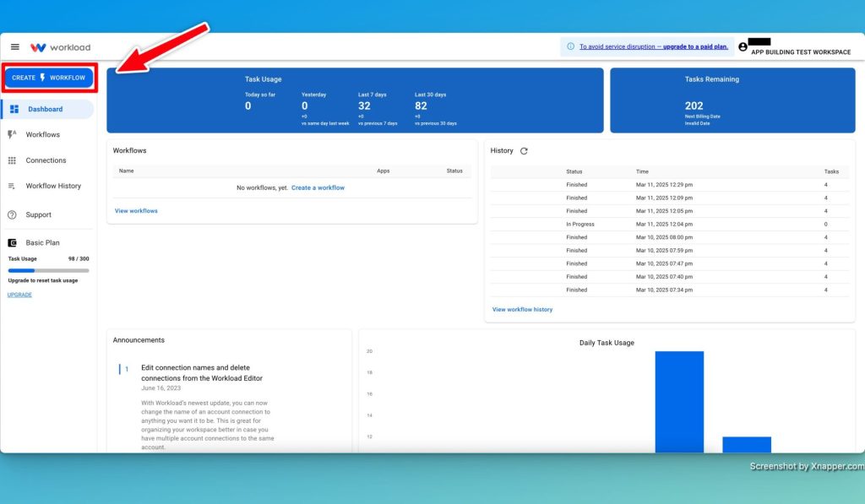Click the Create Workflow button
This screenshot has width=865, height=504.
(48, 78)
